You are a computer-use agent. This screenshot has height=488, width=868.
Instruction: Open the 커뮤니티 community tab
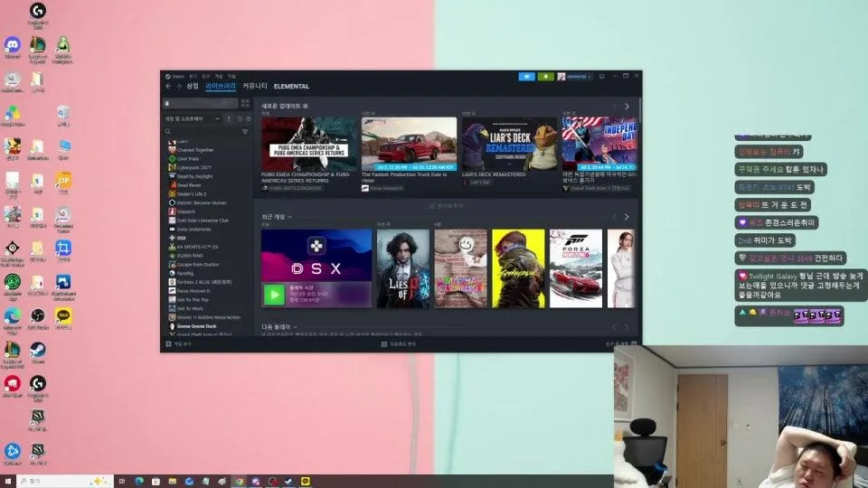pos(255,87)
